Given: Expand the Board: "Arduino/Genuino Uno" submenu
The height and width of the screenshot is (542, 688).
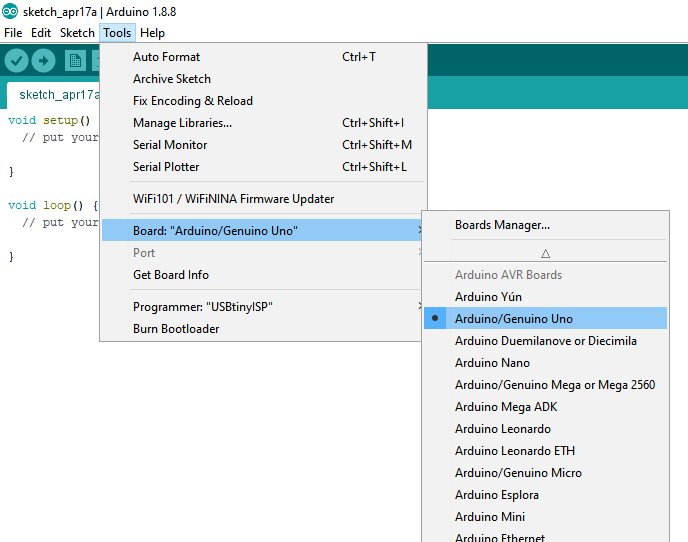Looking at the screenshot, I should pos(262,230).
